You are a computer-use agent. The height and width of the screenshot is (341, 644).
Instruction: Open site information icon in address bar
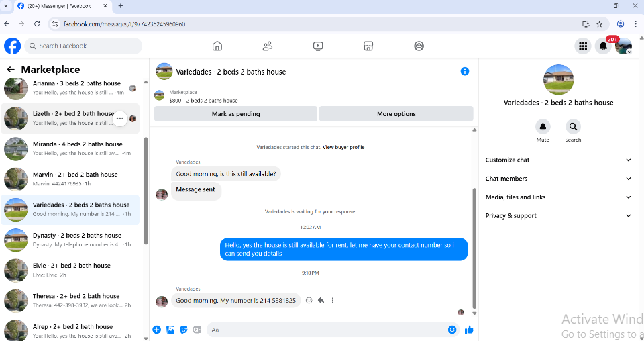point(55,23)
